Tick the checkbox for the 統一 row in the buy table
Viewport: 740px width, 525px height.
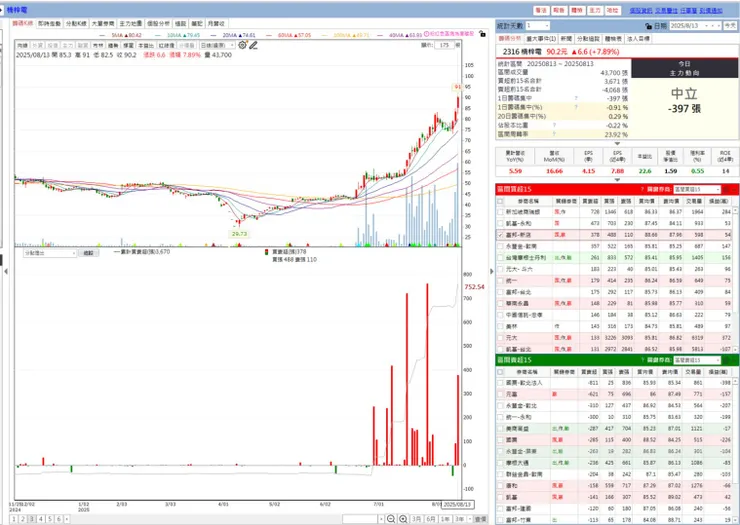click(500, 280)
